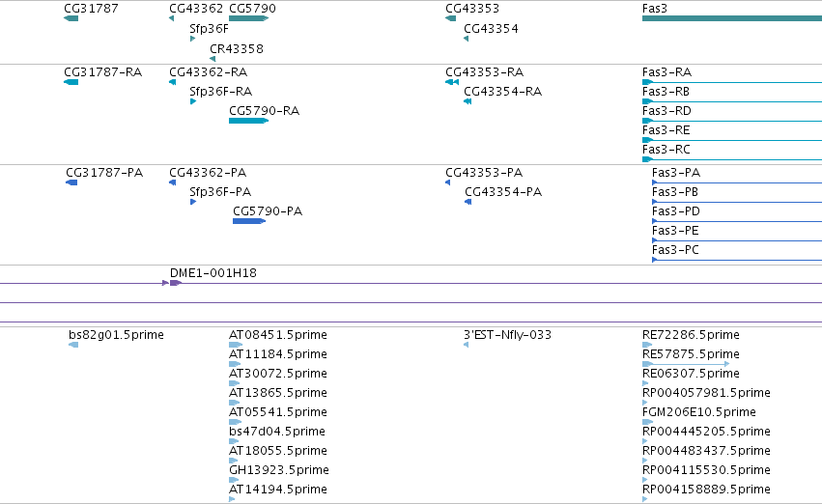Click the Sfp36F-PA label
The image size is (822, 504).
[x=220, y=192]
